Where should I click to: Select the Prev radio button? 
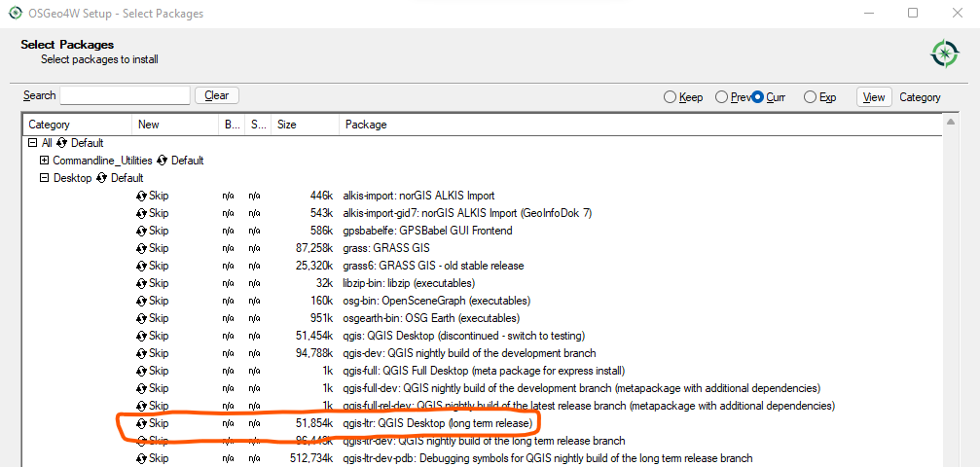pos(721,97)
